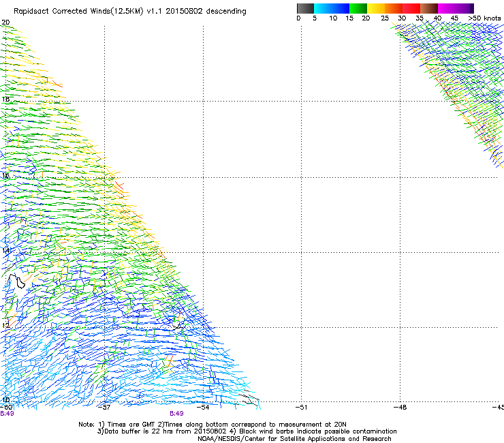Click the 'NOAA/NESDIS/Center for Satellite Applications and Research' credit

click(x=294, y=439)
